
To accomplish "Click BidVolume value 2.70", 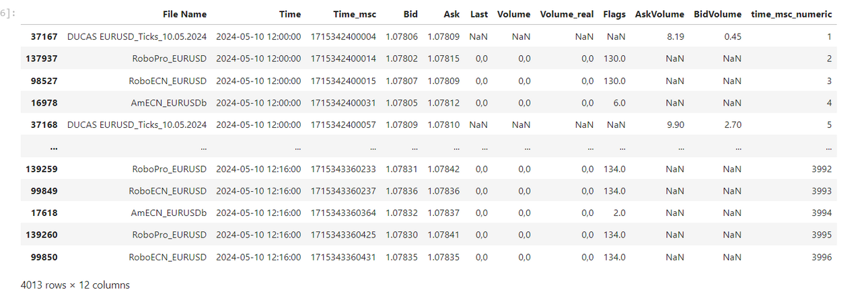I will [x=733, y=124].
